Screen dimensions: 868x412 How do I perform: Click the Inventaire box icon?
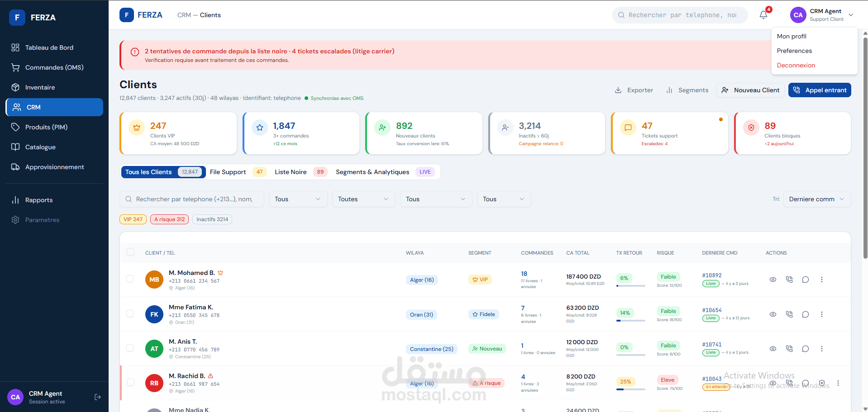click(x=15, y=87)
